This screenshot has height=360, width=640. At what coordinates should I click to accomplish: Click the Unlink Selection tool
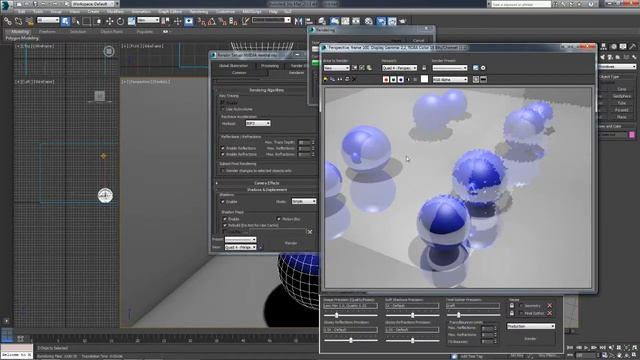tap(18, 21)
